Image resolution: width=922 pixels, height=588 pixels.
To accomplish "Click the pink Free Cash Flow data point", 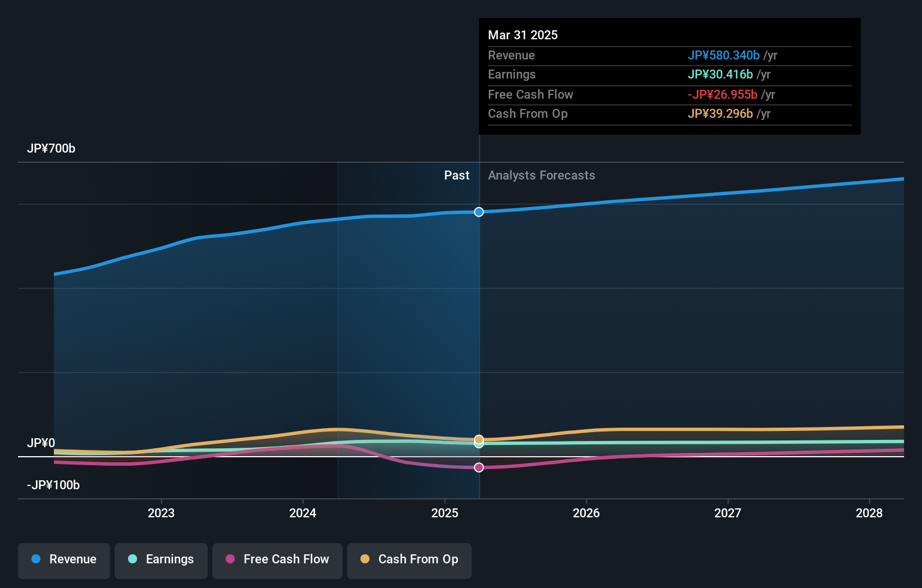I will click(479, 467).
